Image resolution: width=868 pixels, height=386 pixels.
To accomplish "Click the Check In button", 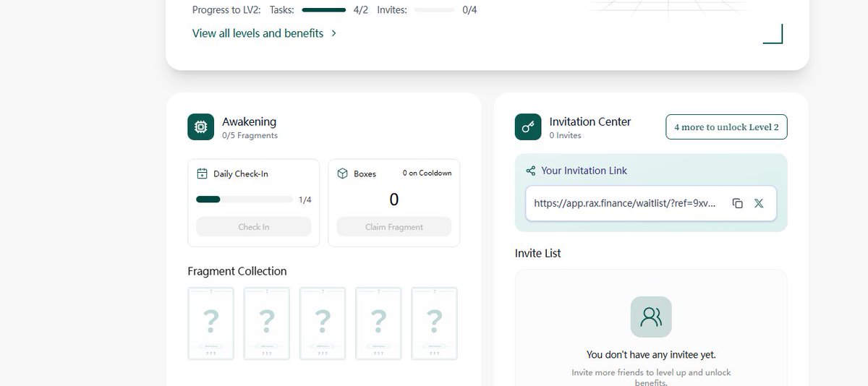I will [x=254, y=227].
